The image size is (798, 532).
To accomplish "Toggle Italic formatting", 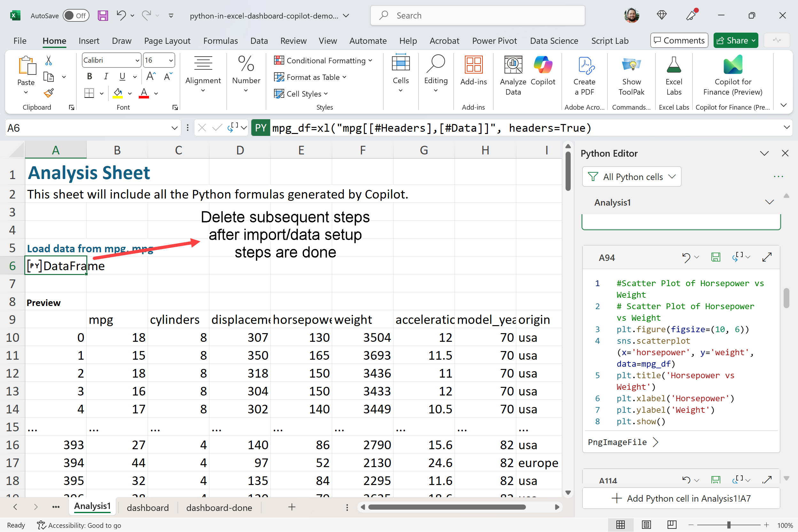I will point(106,76).
